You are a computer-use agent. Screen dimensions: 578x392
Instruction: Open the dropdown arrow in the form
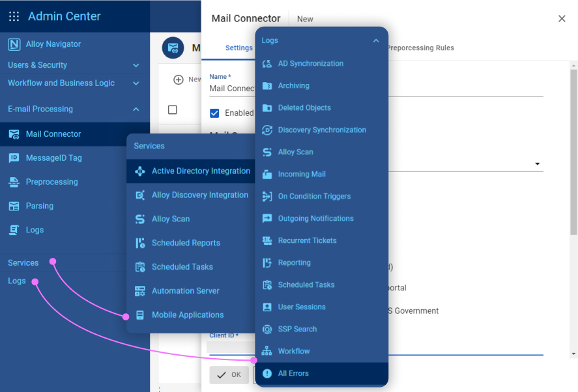pos(538,164)
